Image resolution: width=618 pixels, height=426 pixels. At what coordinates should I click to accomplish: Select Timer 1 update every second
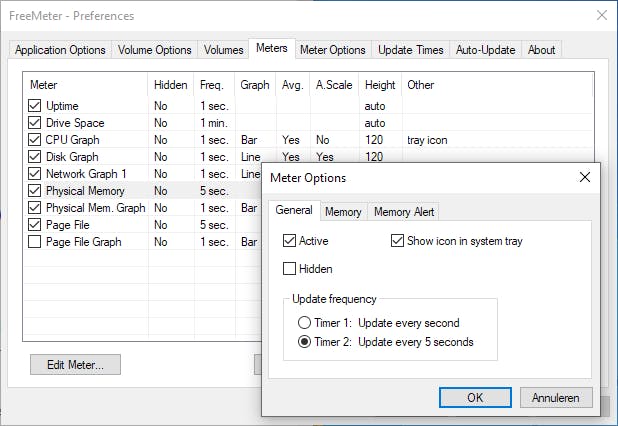pos(305,323)
